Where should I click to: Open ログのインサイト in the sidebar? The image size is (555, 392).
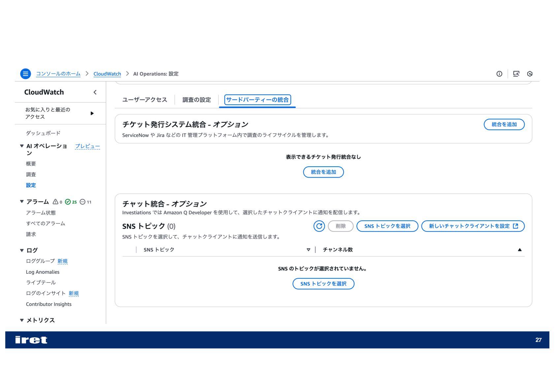(46, 293)
